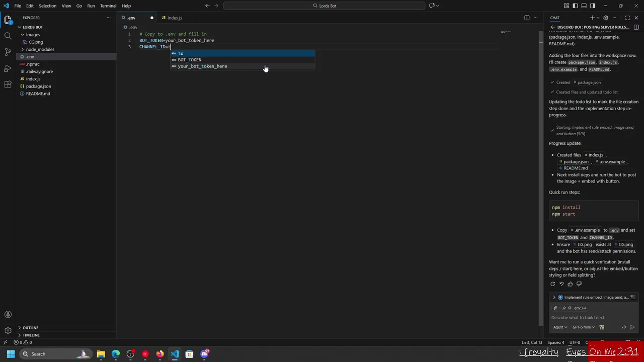This screenshot has height=362, width=644.
Task: Open remote window indicator in status bar
Action: click(x=5, y=342)
